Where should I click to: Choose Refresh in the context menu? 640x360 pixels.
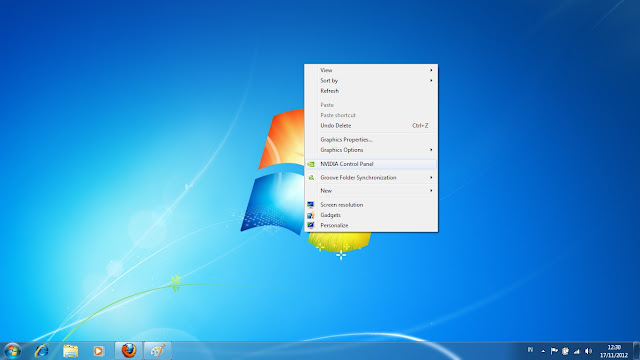pos(371,91)
